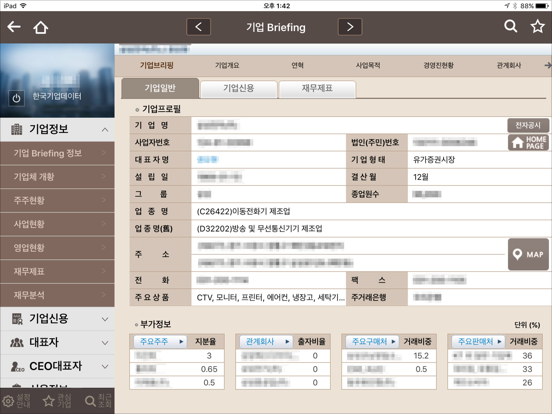Open 설정안내 settings gear icon

[8, 401]
